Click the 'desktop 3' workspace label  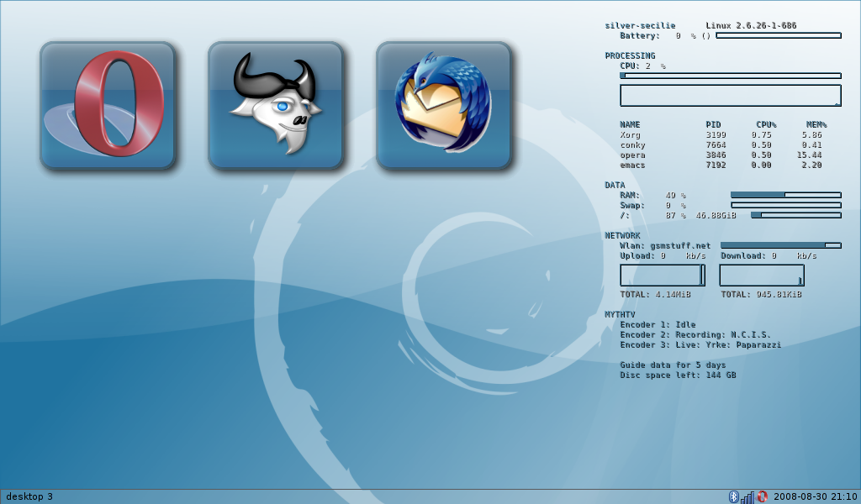pyautogui.click(x=29, y=497)
